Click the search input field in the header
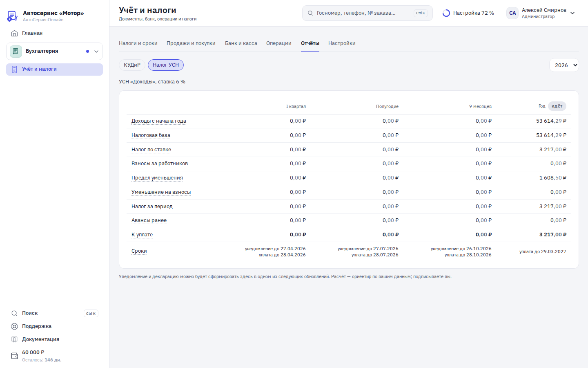The height and width of the screenshot is (368, 588). (367, 13)
